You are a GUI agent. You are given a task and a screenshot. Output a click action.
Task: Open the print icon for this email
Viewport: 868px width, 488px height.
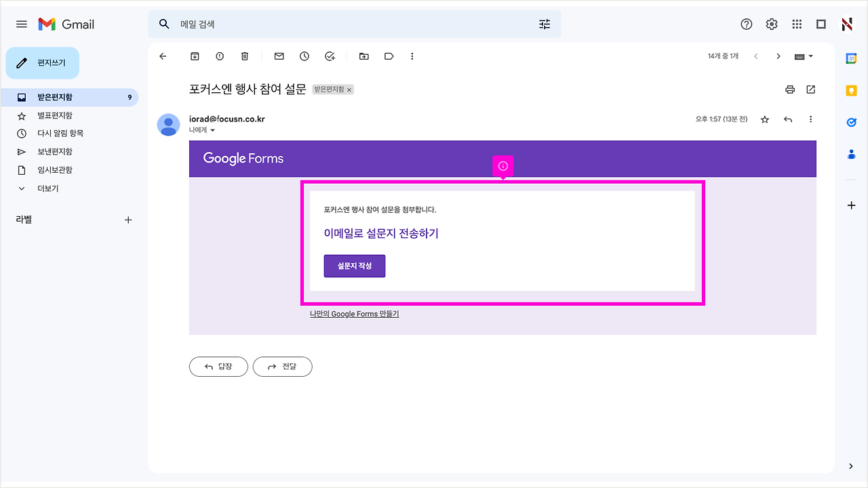[789, 89]
